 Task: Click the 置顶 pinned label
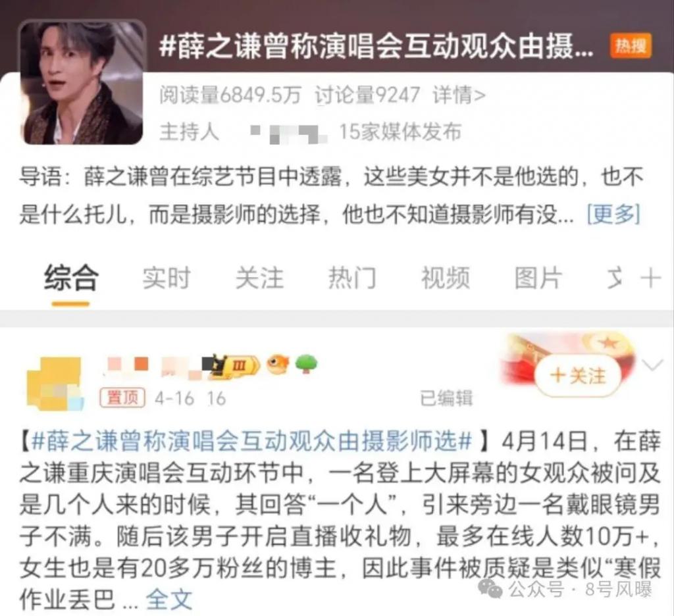(122, 398)
